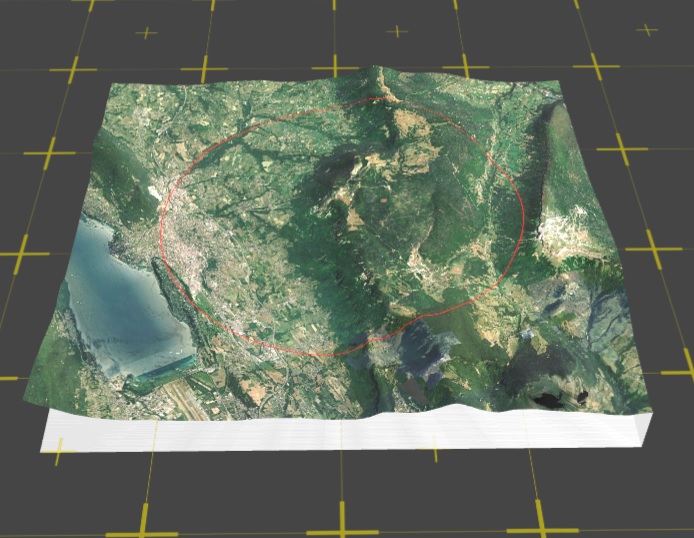Select the small yellow cross in the top-center background

point(398,30)
